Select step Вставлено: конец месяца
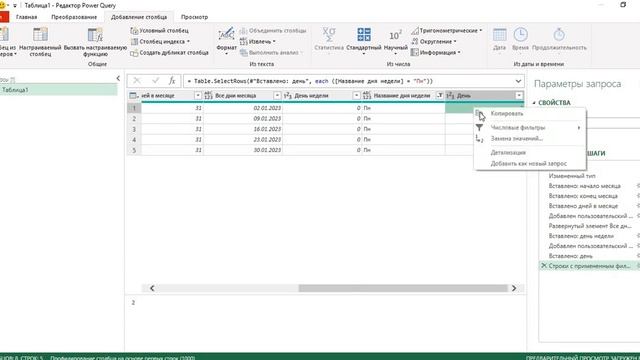Screen dimensions: 640x360 click(x=583, y=196)
